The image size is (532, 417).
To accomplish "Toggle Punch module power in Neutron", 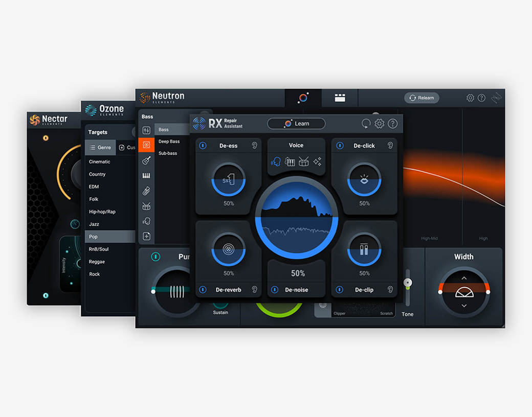I will tap(156, 257).
